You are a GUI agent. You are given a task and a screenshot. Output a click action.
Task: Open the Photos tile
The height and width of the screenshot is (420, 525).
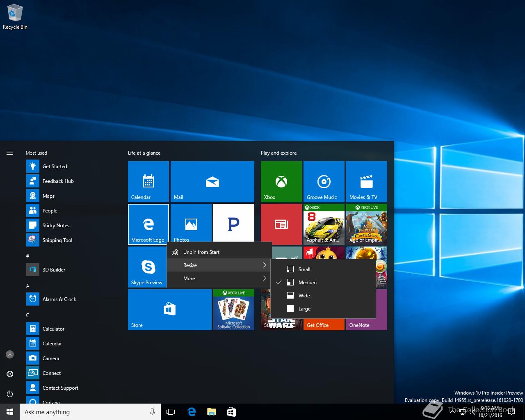pyautogui.click(x=191, y=223)
